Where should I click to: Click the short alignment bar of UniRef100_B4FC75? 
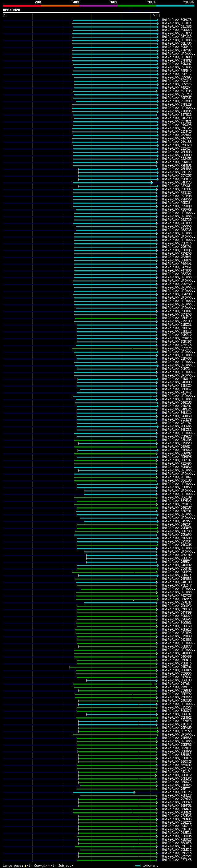tap(113, 183)
